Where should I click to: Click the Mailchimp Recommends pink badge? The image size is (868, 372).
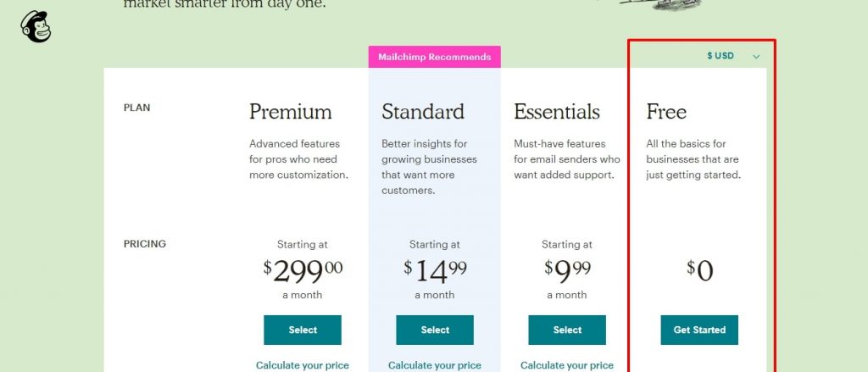[x=435, y=57]
